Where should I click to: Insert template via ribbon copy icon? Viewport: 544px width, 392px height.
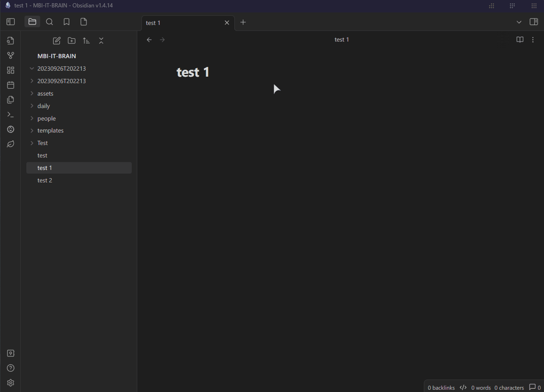(11, 100)
